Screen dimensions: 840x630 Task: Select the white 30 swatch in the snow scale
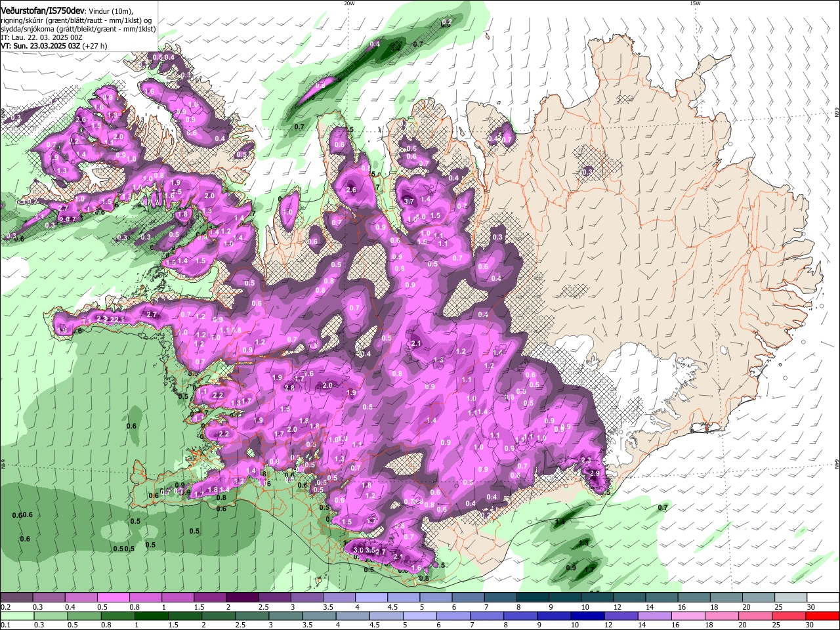[x=823, y=597]
